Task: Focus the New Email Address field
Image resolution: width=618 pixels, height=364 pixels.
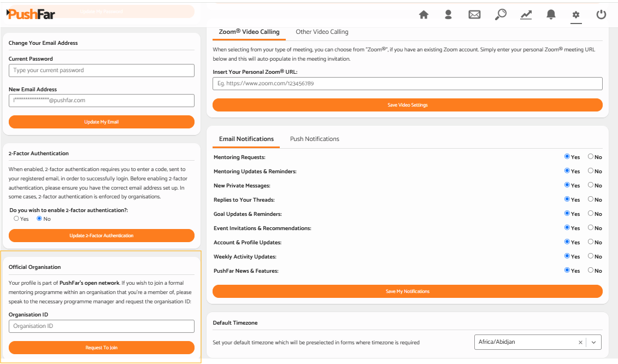Action: pyautogui.click(x=101, y=101)
